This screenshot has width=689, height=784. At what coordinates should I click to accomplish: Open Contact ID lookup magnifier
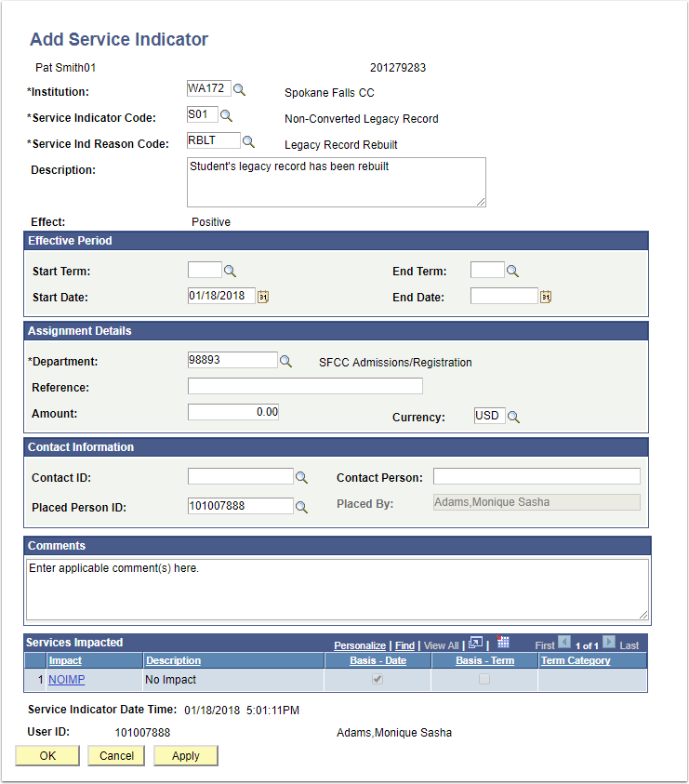[x=301, y=477]
